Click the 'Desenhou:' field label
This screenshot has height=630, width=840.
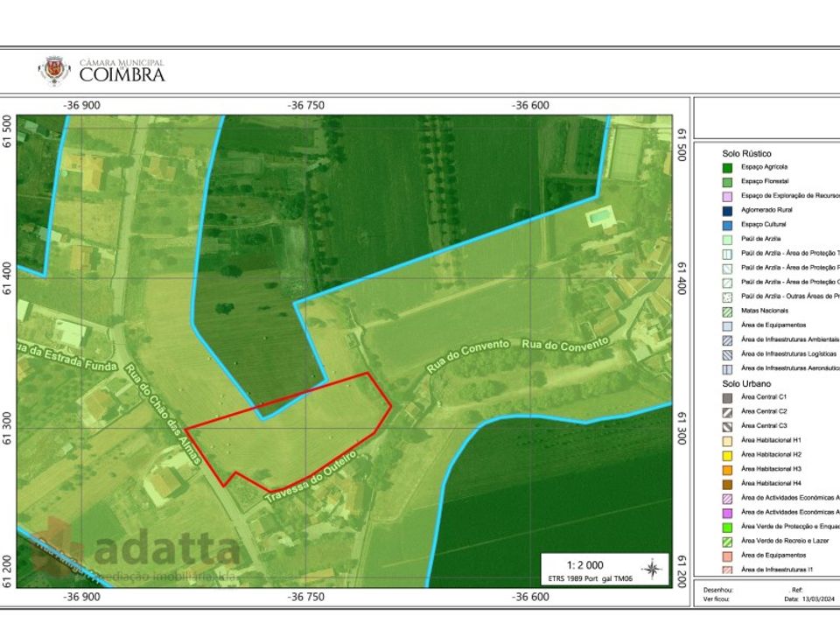pyautogui.click(x=717, y=591)
